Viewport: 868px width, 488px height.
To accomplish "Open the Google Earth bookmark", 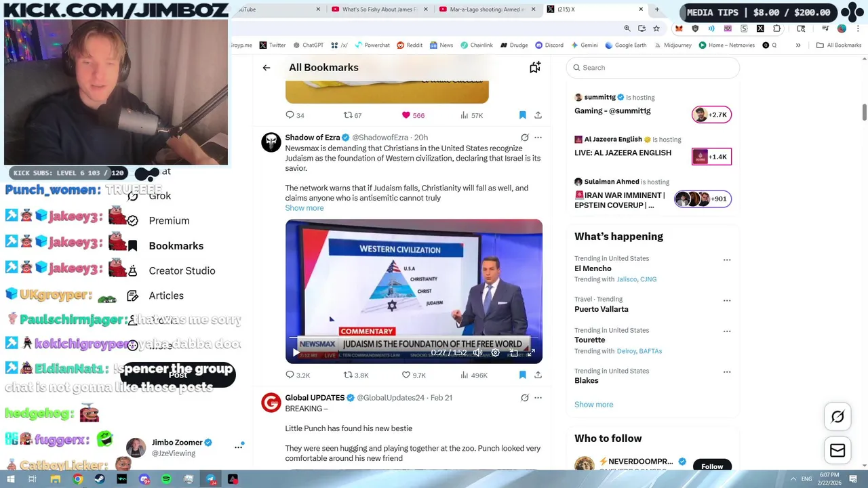I will [626, 45].
